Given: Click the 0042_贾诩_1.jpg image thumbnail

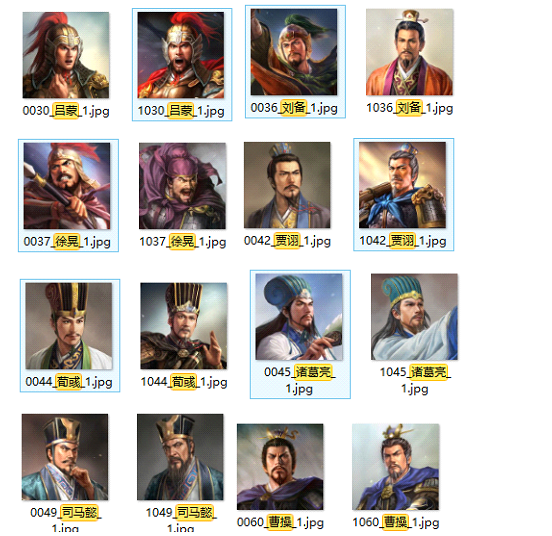Looking at the screenshot, I should pyautogui.click(x=287, y=185).
